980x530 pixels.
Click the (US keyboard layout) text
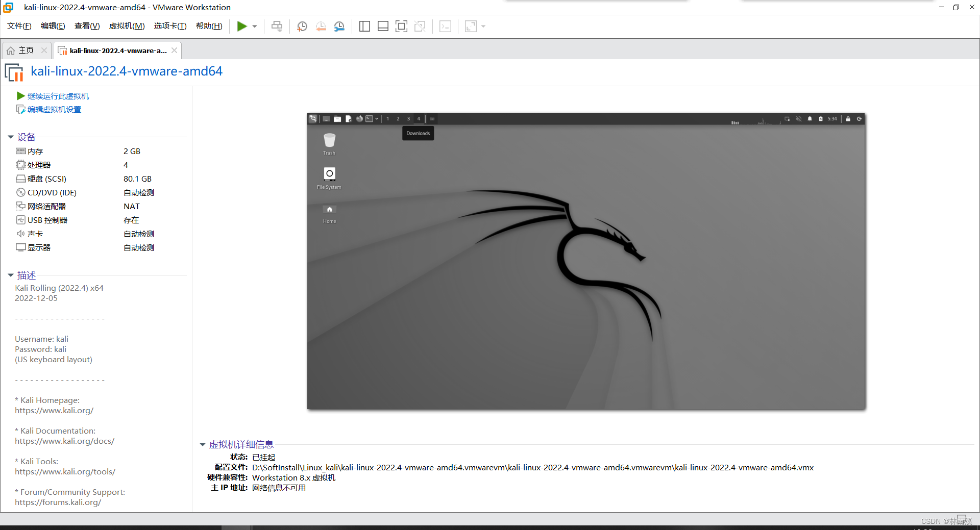pyautogui.click(x=54, y=359)
